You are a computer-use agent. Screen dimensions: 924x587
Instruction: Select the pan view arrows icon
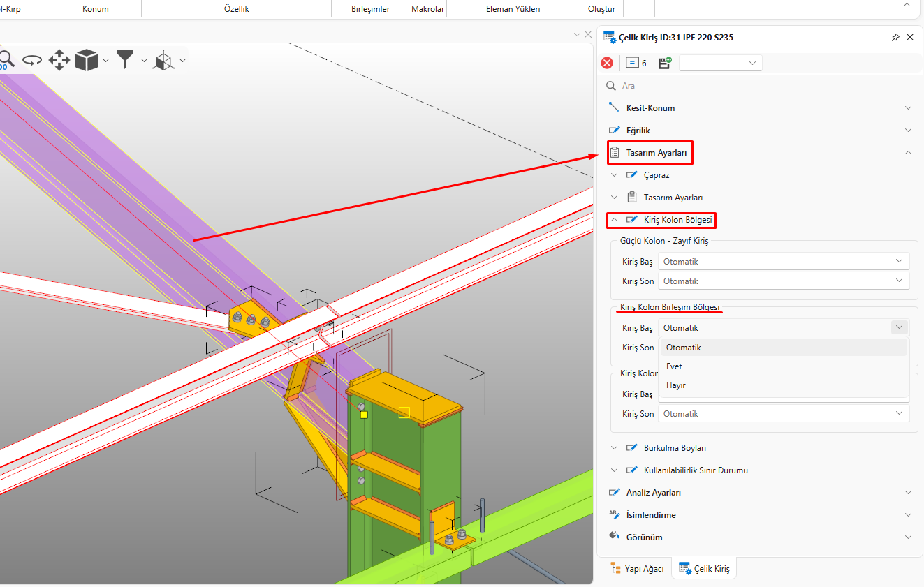click(x=59, y=60)
